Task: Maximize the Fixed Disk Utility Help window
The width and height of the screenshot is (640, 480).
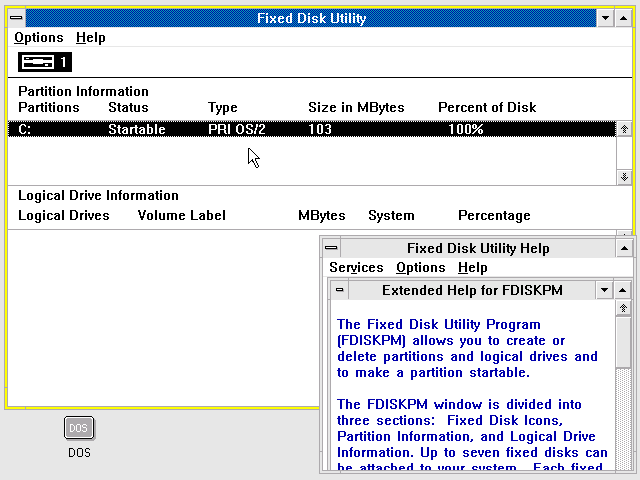Action: click(624, 248)
